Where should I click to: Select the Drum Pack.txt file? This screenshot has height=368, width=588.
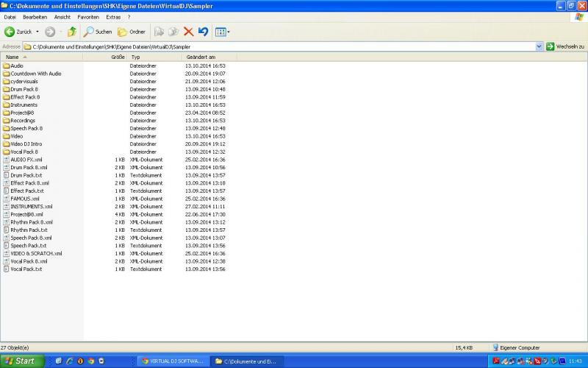click(x=23, y=175)
